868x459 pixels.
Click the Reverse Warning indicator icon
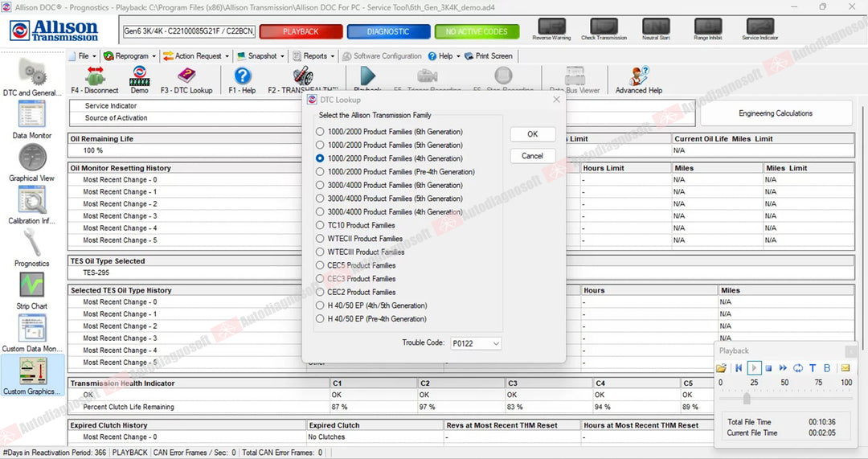552,26
